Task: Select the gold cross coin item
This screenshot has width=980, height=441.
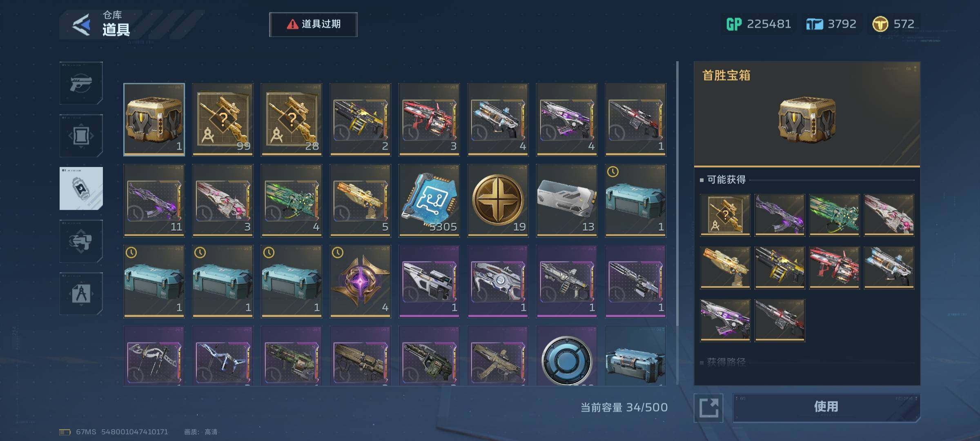Action: 498,200
